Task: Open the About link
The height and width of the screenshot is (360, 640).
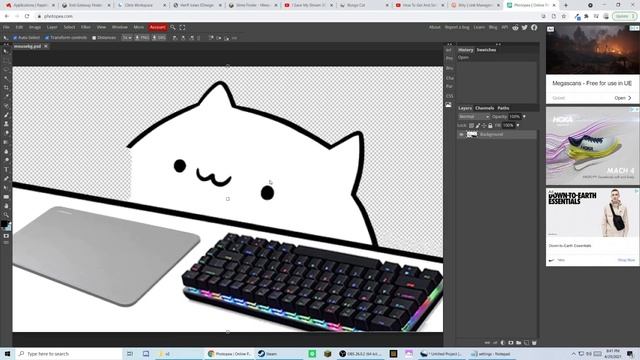Action: [x=434, y=27]
